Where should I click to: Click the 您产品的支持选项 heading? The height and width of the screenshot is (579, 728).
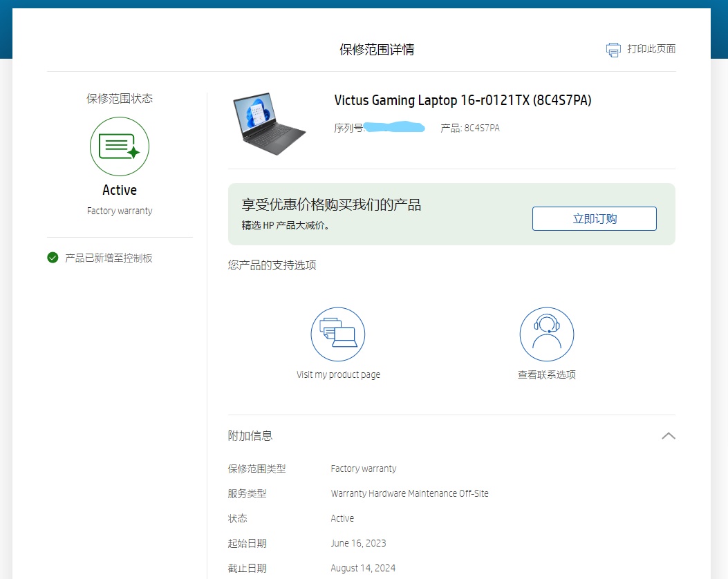pos(272,265)
